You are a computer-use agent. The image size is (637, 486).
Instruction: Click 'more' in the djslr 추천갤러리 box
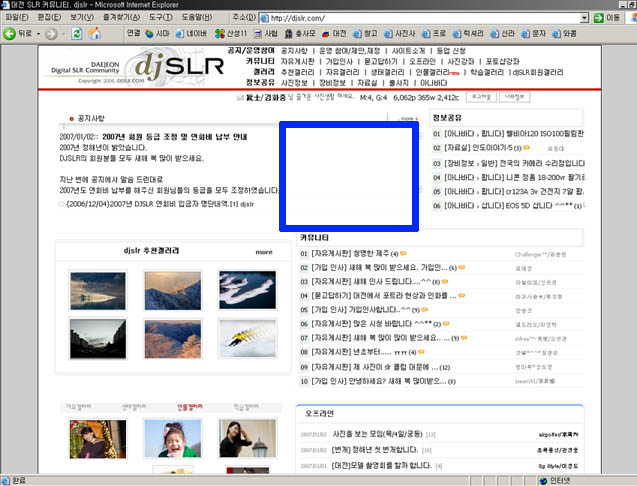click(263, 252)
